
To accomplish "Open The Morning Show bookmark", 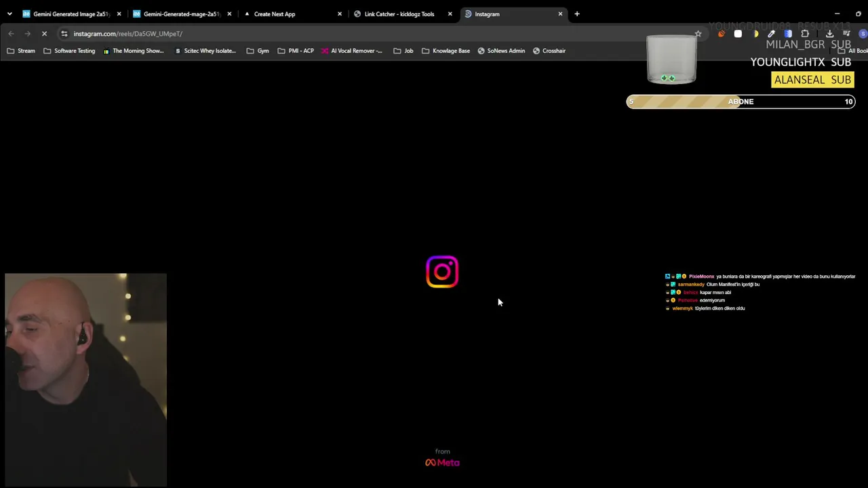I will pyautogui.click(x=134, y=51).
